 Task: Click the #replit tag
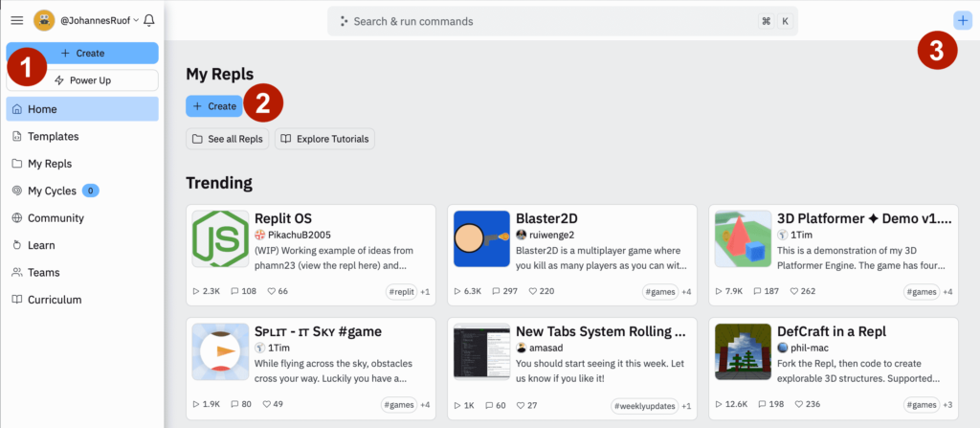tap(401, 292)
